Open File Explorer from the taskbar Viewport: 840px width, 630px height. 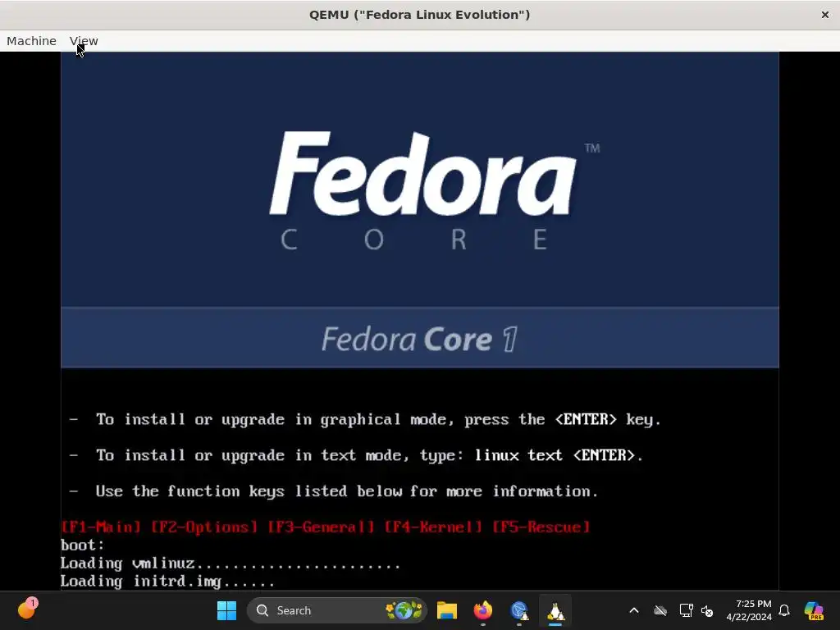pos(447,610)
